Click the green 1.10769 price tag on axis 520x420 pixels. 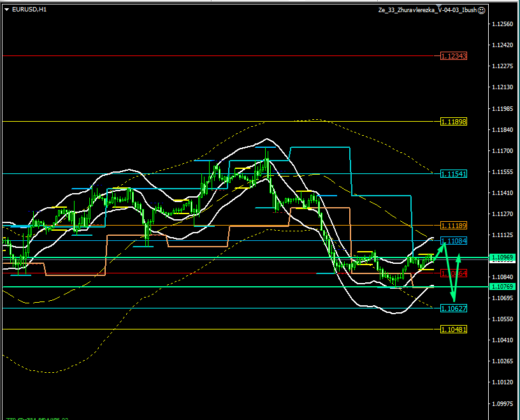(502, 287)
